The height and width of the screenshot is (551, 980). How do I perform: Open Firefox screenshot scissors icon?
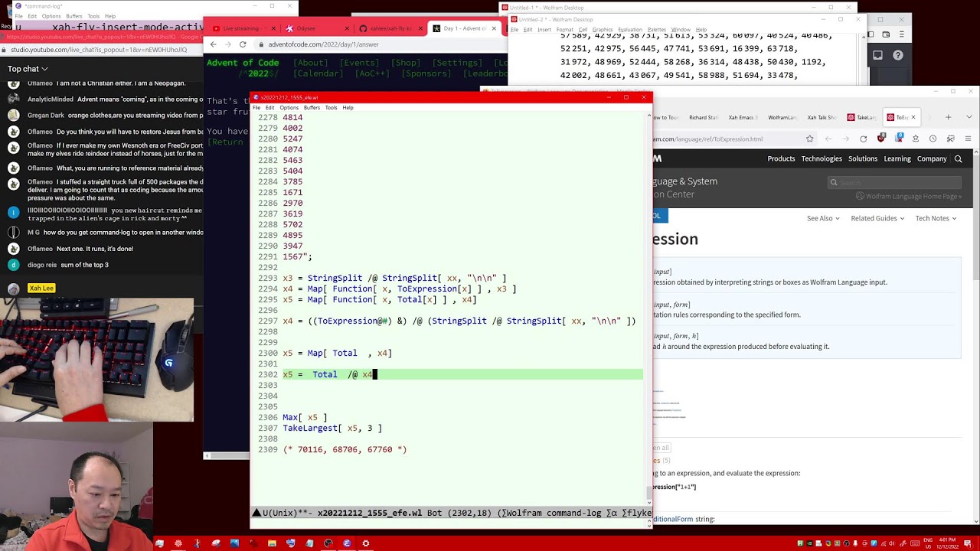pyautogui.click(x=950, y=139)
